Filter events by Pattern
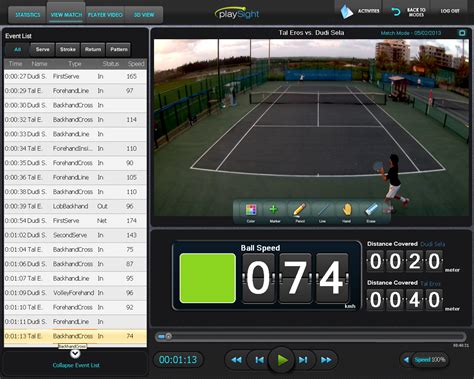This screenshot has width=474, height=379. coord(119,49)
